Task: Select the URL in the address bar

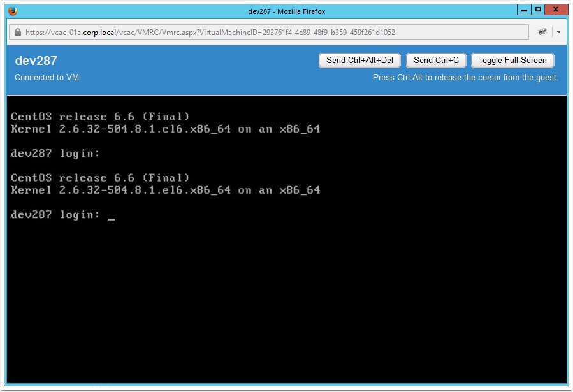Action: 210,32
